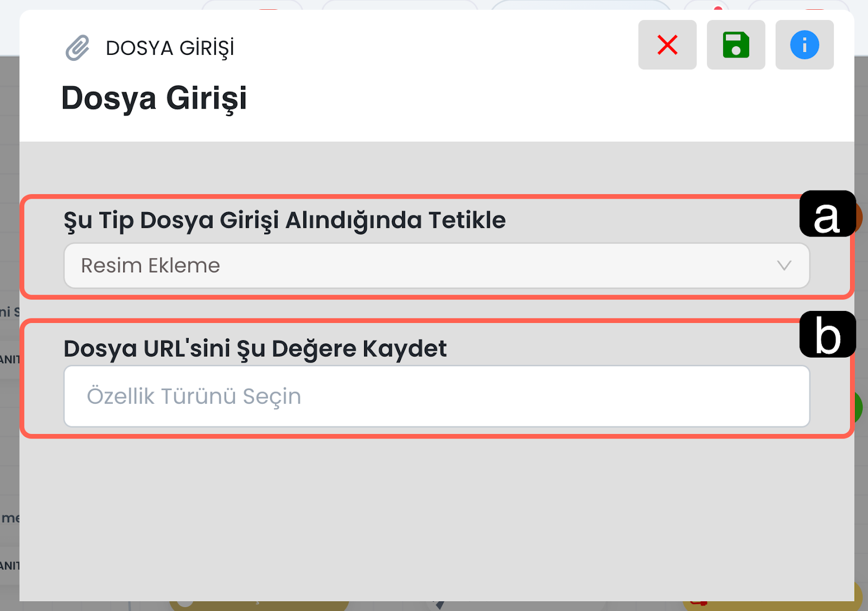Expand dropdown using the chevron arrow

tap(784, 266)
